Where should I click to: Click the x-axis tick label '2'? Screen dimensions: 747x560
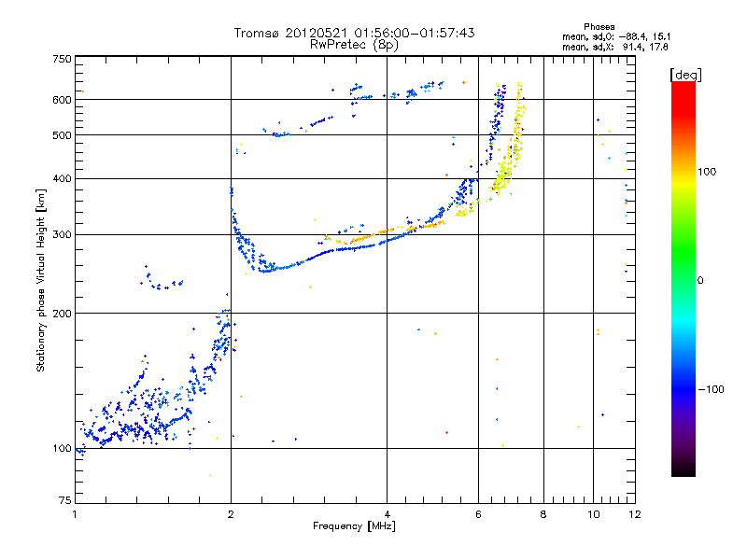pyautogui.click(x=231, y=514)
